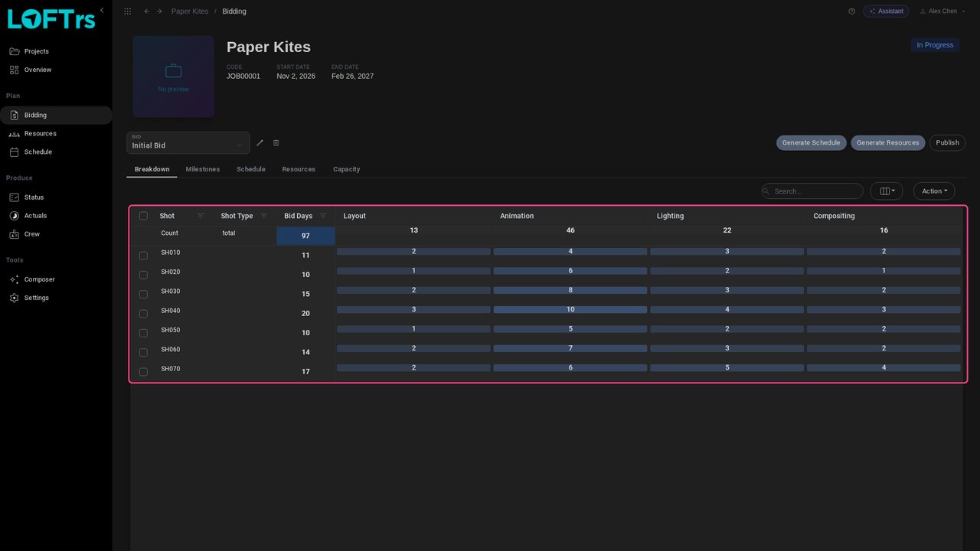Open the Shot column filter icon

[x=201, y=216]
